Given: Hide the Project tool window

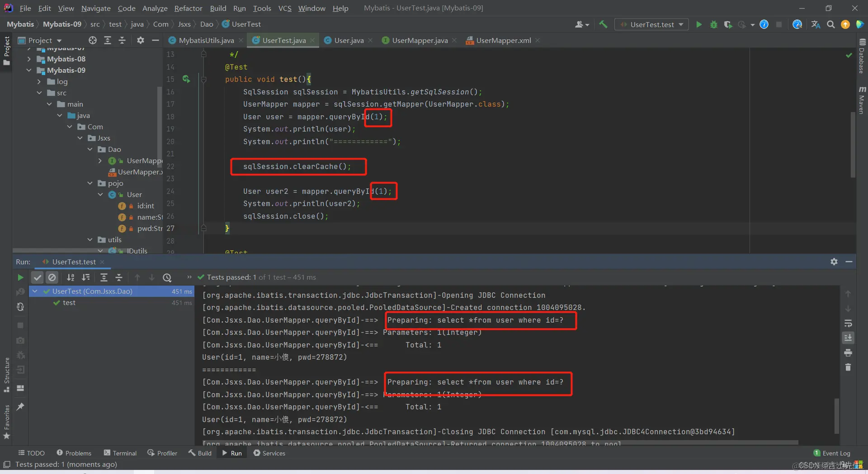Looking at the screenshot, I should [156, 40].
